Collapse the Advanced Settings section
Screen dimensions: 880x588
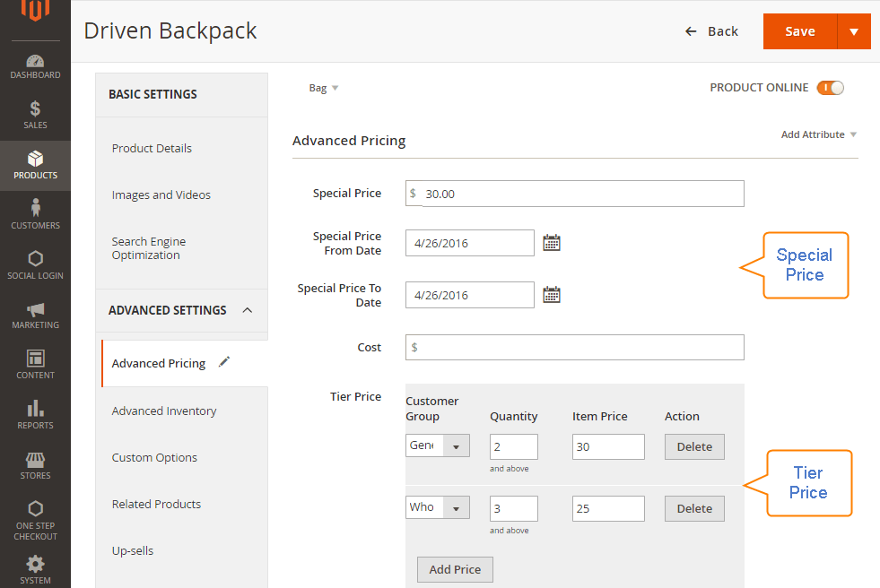247,310
